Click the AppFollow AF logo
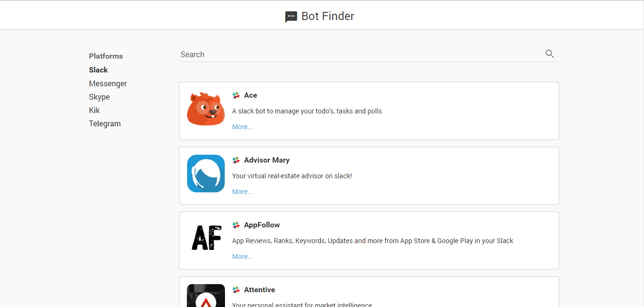Viewport: 644px width, 307px height. click(205, 237)
